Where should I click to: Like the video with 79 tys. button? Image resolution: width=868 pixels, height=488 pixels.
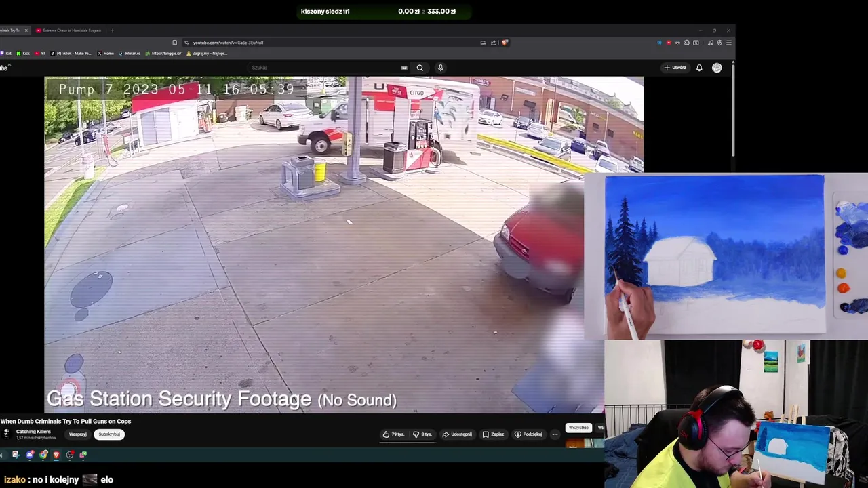394,434
